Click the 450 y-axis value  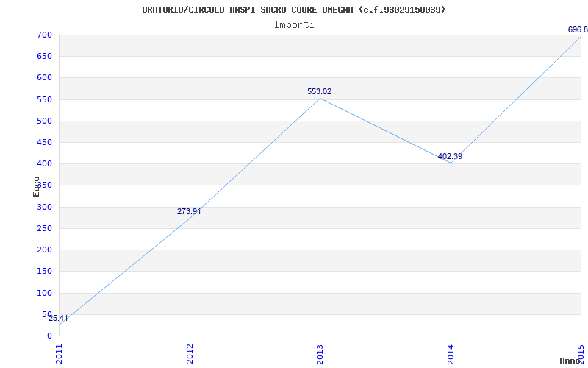click(x=44, y=142)
